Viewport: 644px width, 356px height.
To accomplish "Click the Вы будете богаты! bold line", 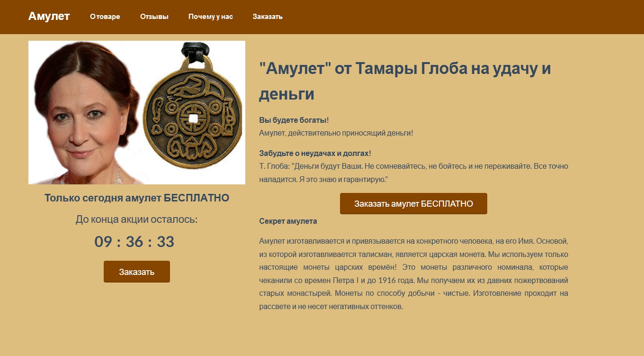I will tap(294, 120).
